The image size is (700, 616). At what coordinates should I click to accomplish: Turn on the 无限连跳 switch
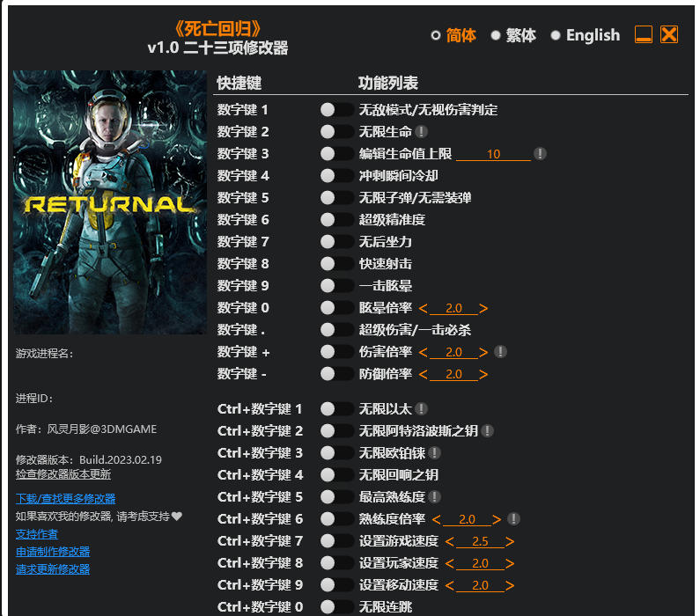[x=336, y=606]
